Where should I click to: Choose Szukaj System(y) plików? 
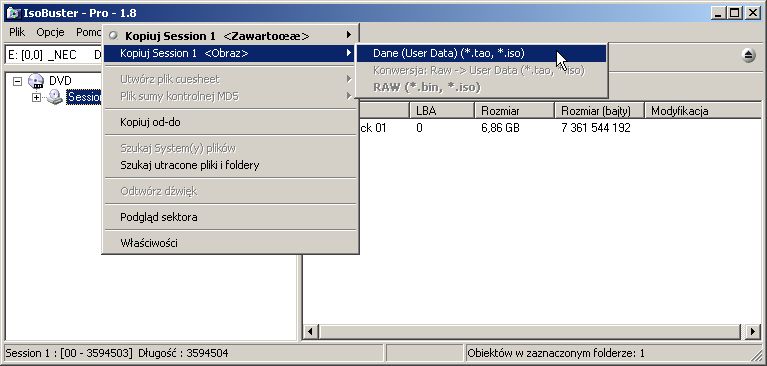230,148
